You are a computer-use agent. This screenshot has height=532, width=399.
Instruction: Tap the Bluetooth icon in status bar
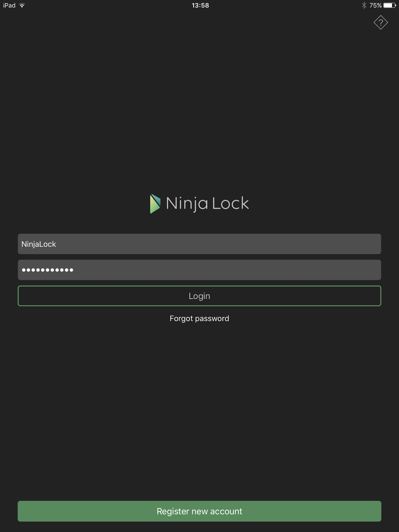[364, 5]
